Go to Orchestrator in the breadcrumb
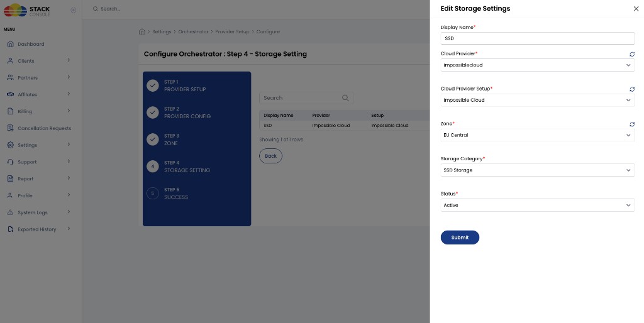 (x=193, y=31)
